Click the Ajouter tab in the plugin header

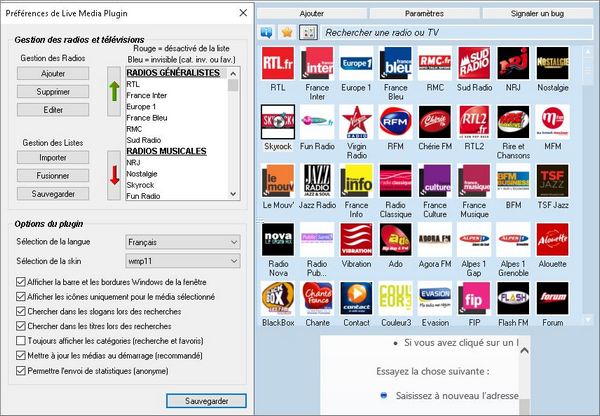311,13
